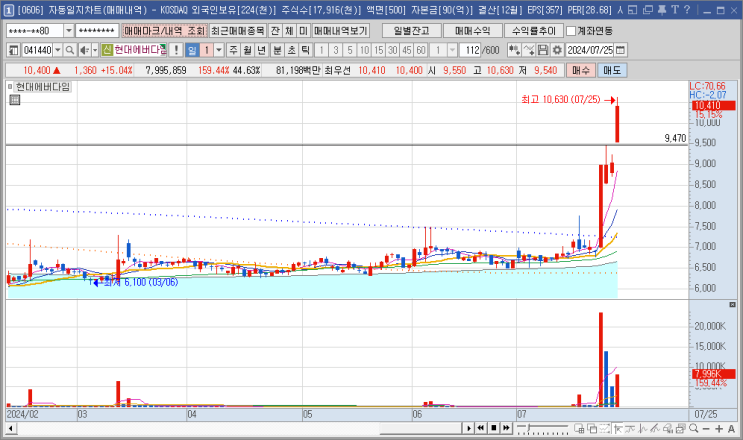
Task: Toggle the 일 daily period button
Action: pyautogui.click(x=192, y=50)
